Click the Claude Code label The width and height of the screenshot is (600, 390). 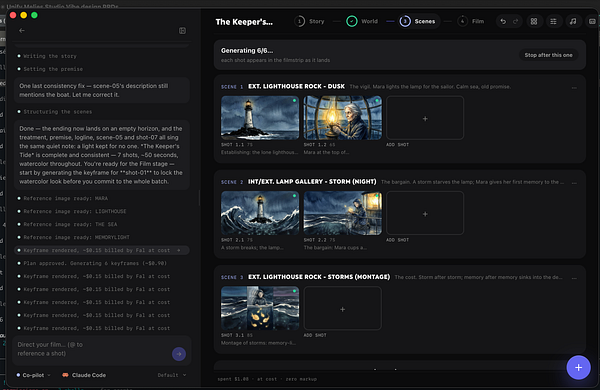[89, 375]
